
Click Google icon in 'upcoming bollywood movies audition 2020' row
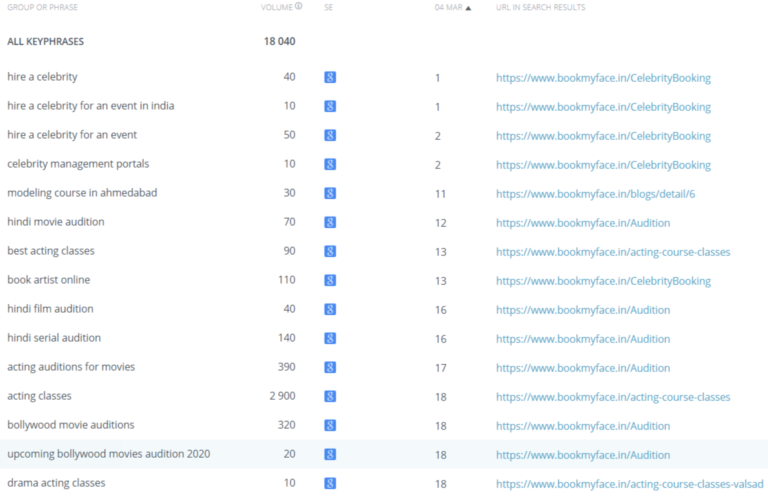tap(330, 454)
